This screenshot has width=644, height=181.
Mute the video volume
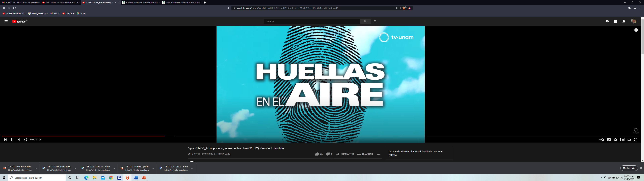[25, 139]
